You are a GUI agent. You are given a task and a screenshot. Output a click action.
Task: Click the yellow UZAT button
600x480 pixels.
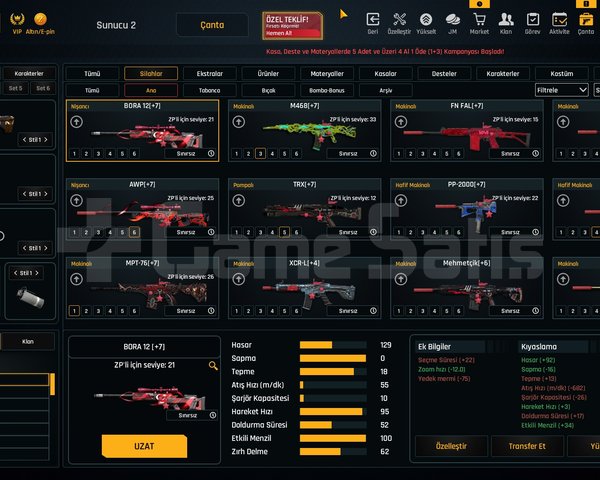click(144, 446)
